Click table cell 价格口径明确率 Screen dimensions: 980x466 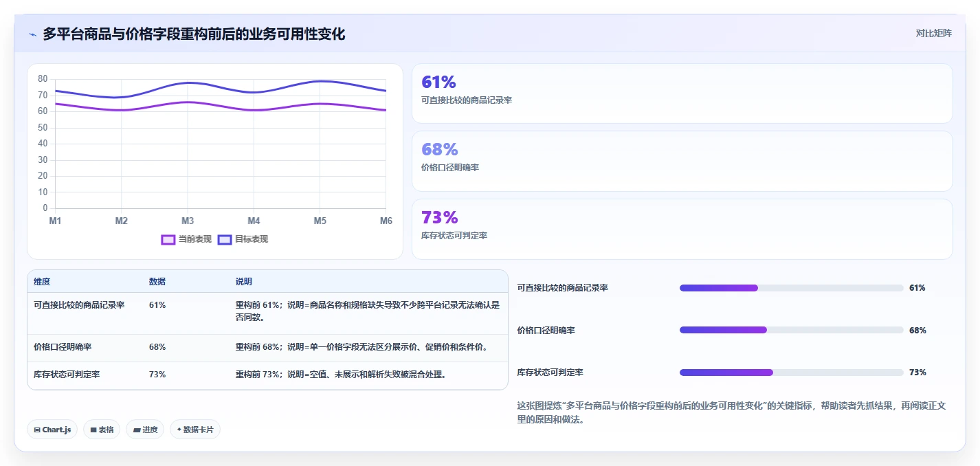pyautogui.click(x=63, y=347)
